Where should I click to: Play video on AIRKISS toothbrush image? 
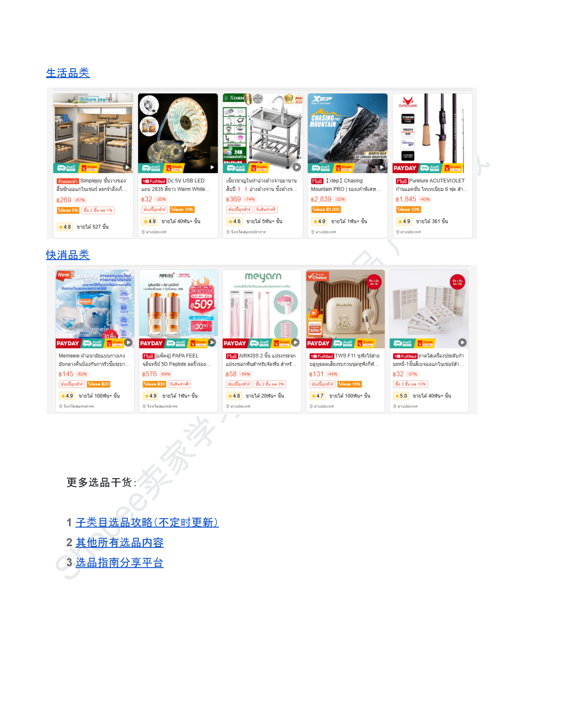pos(295,342)
